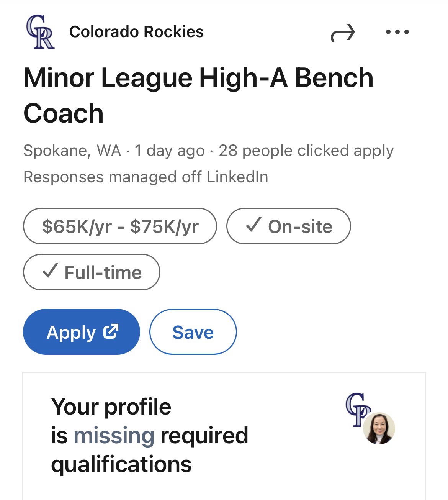
Task: Tap the $65K/yr - $75K/yr salary chip
Action: click(120, 226)
